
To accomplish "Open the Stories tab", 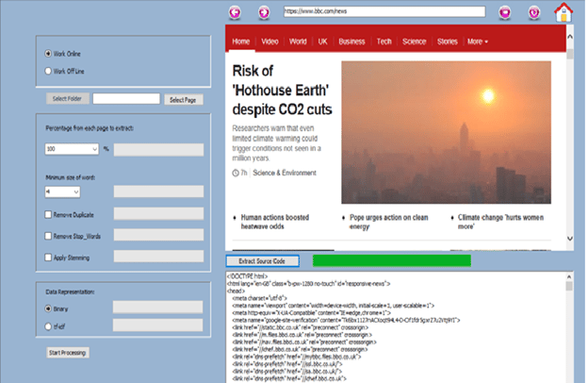I will click(447, 42).
